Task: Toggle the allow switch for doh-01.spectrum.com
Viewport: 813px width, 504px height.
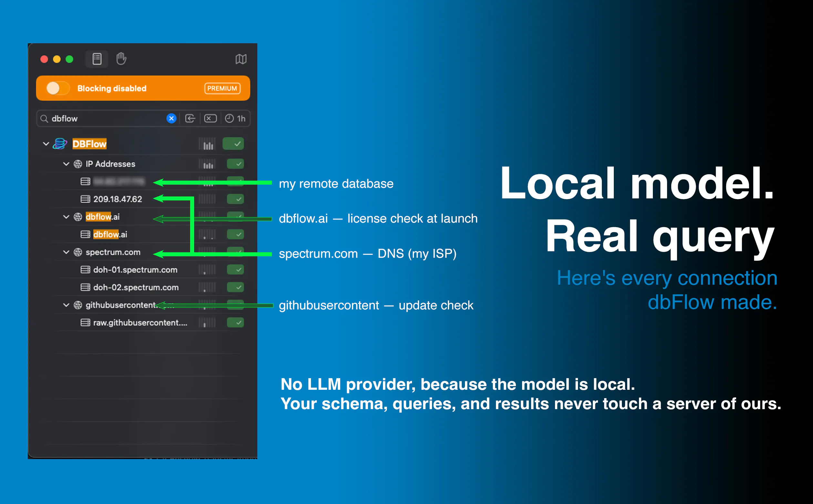Action: 235,270
